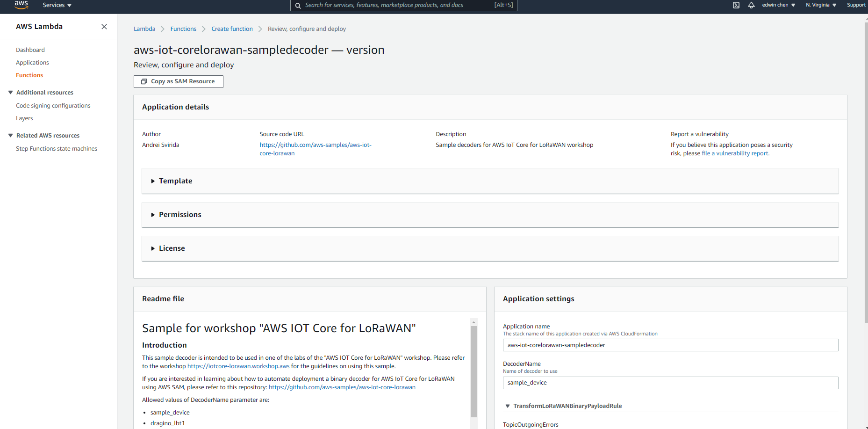The height and width of the screenshot is (429, 868).
Task: Click the search magnifier icon
Action: coord(298,6)
